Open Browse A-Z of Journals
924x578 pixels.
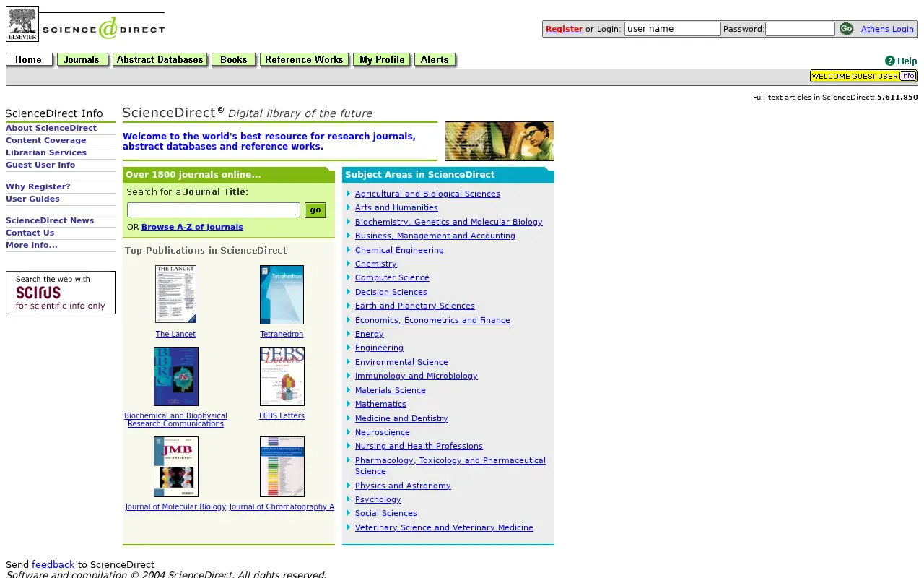tap(192, 227)
